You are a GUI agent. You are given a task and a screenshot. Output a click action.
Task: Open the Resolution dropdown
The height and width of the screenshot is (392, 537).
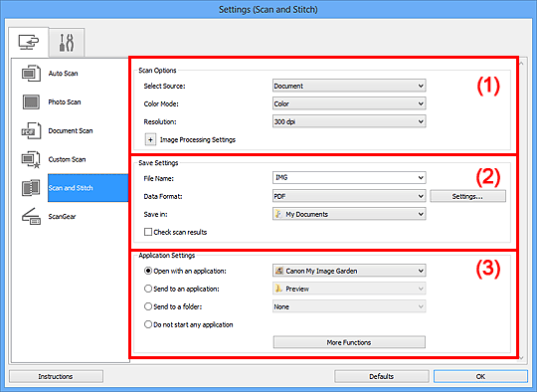(x=349, y=121)
